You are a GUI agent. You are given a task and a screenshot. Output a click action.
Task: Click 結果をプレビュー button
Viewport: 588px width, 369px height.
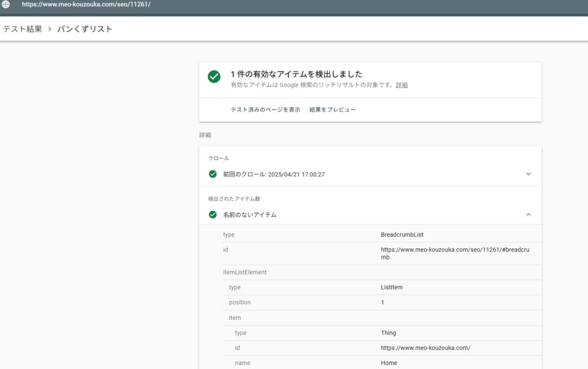[332, 110]
